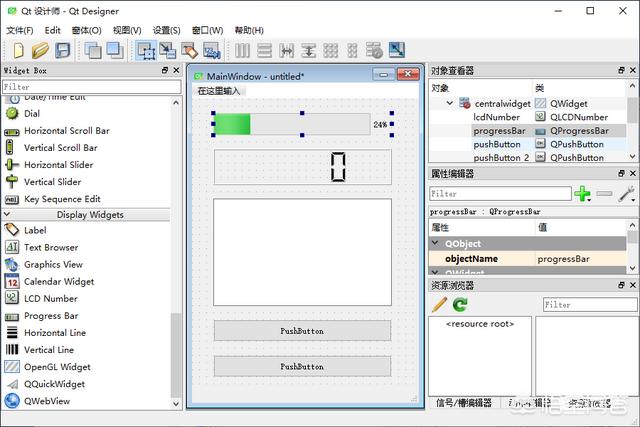
Task: Click Property Editor scroll up arrow
Action: [x=632, y=225]
